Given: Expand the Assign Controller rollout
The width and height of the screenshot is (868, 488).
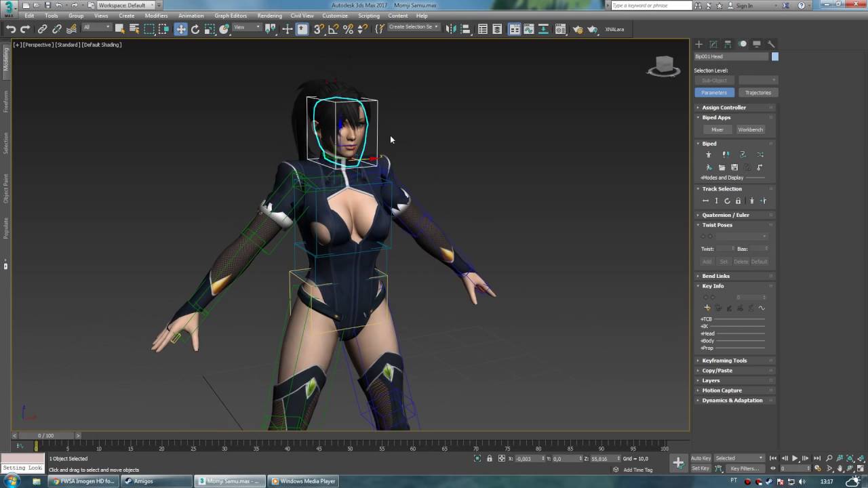Looking at the screenshot, I should (x=724, y=107).
